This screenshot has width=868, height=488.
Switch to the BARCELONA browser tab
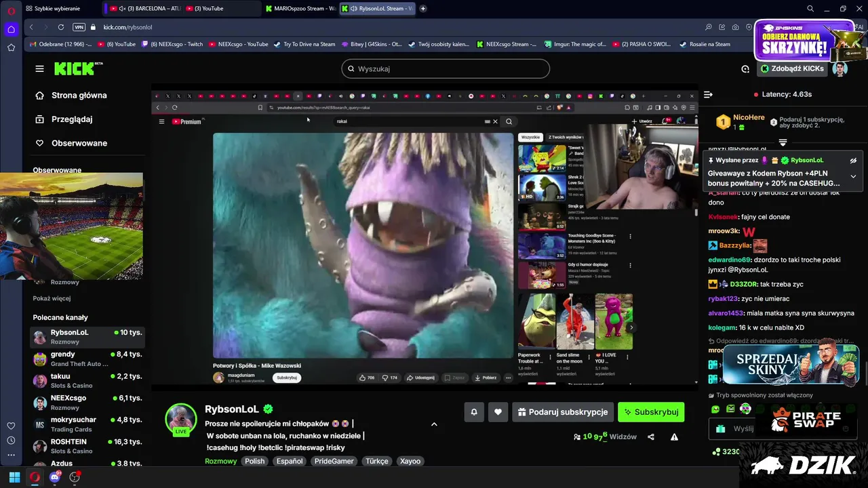click(x=144, y=8)
